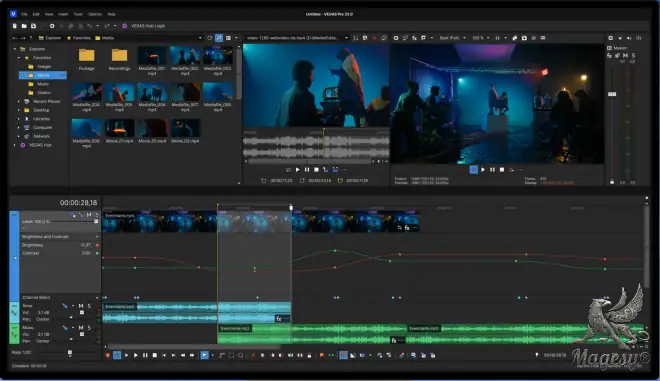The height and width of the screenshot is (381, 660).
Task: Click the Save snapshot icon in preview toolbar
Action: pos(524,38)
